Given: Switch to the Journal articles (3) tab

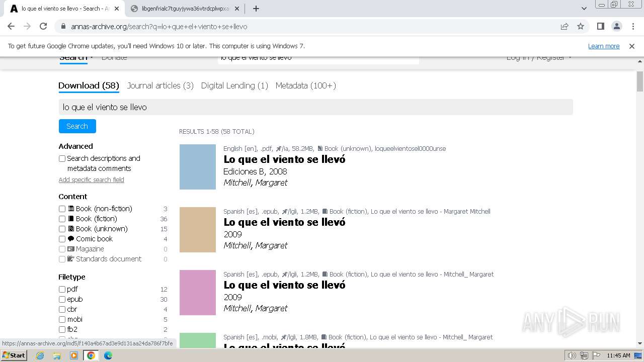Looking at the screenshot, I should tap(160, 85).
